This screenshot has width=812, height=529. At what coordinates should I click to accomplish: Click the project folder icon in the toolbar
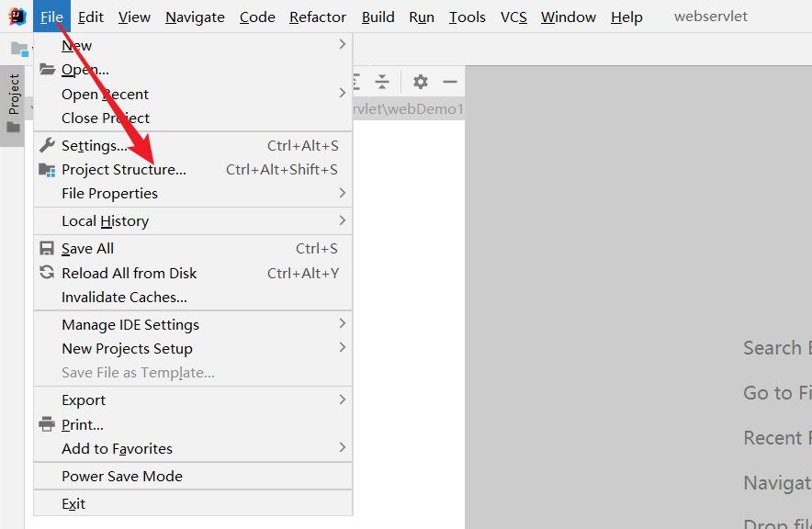(19, 50)
